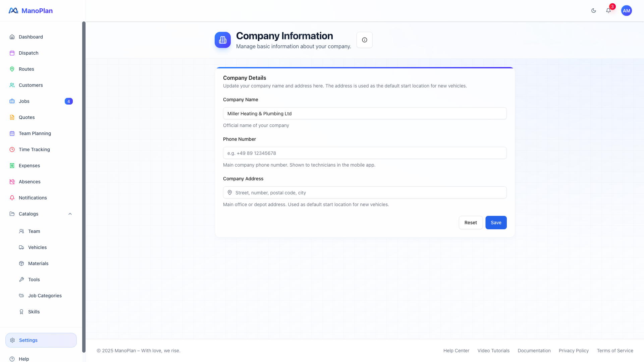
Task: Click the Reset button
Action: coord(471,223)
